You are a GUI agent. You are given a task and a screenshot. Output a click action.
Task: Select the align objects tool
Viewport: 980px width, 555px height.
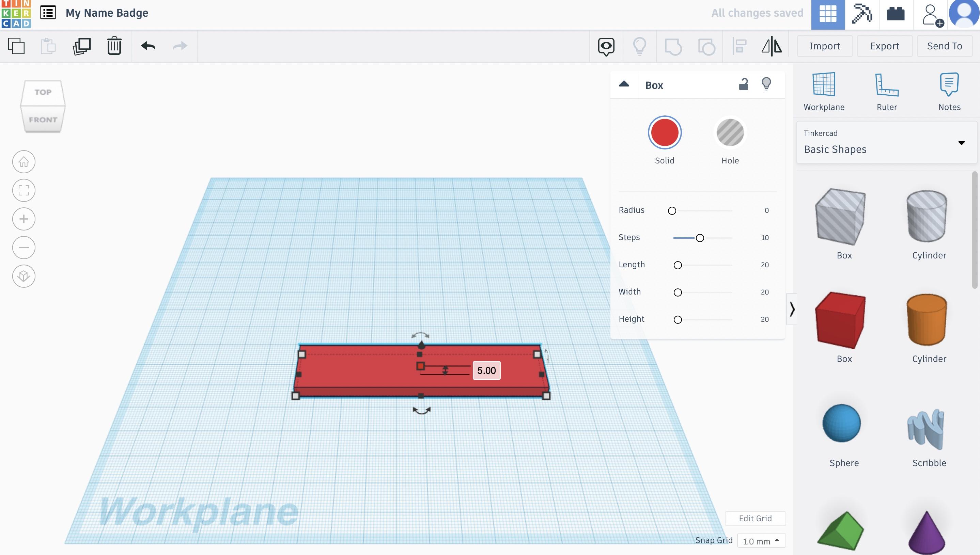740,46
